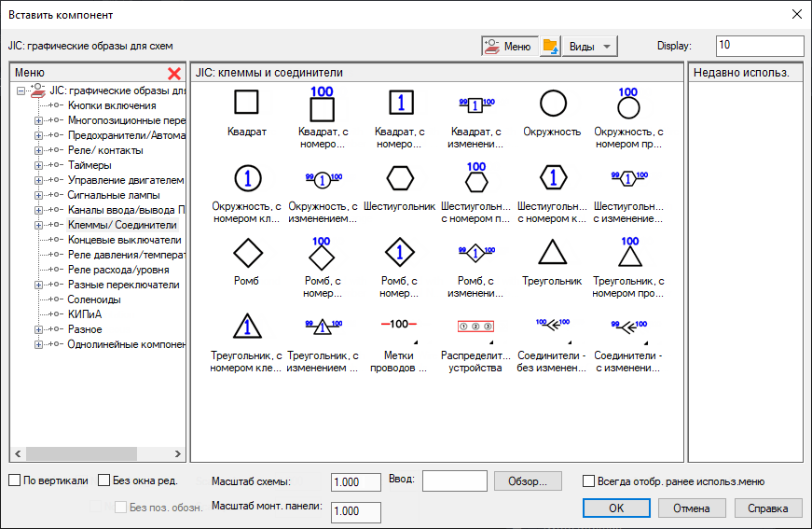This screenshot has height=529, width=812.
Task: Expand Разные переключатели tree node
Action: [38, 285]
